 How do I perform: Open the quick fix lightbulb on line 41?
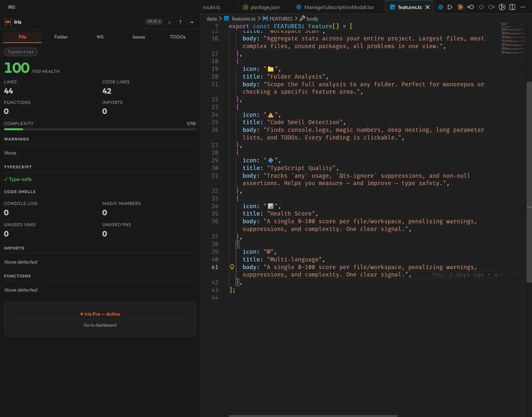[x=232, y=267]
